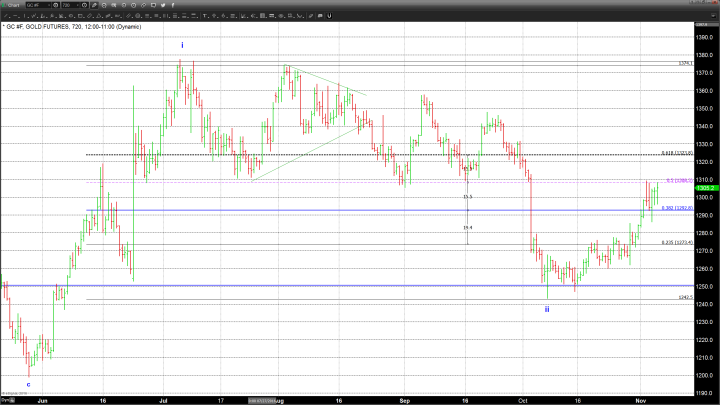720x405 pixels.
Task: Click the 0.618 Fibonacci level label
Action: [677, 153]
